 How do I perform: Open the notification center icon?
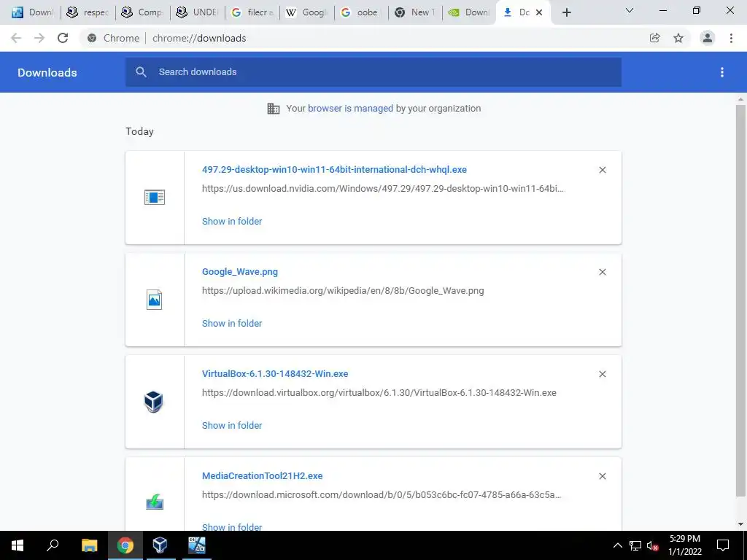click(723, 545)
